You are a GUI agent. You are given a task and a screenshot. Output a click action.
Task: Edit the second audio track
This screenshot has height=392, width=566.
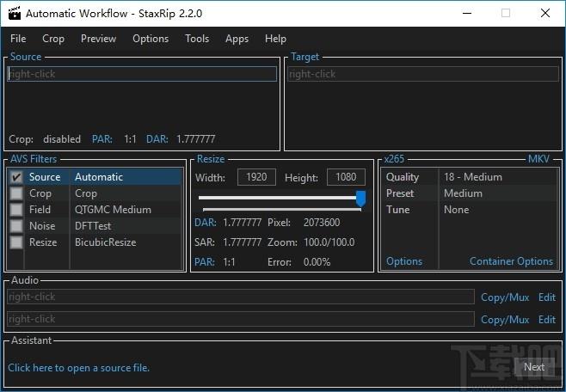pyautogui.click(x=547, y=320)
